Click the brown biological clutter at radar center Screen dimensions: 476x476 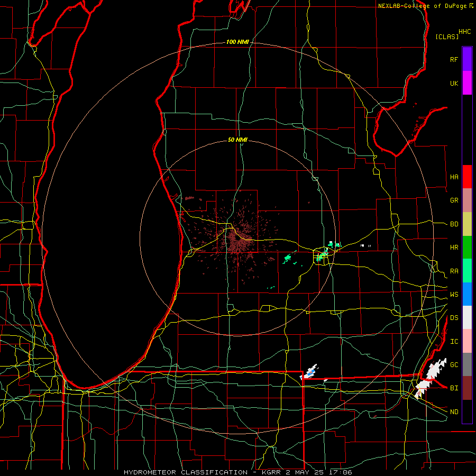[239, 241]
